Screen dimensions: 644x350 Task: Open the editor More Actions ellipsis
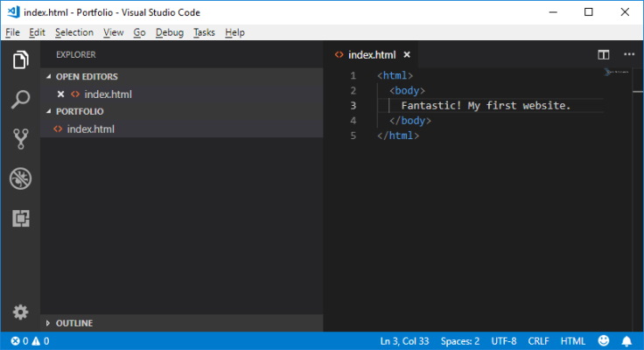[628, 54]
